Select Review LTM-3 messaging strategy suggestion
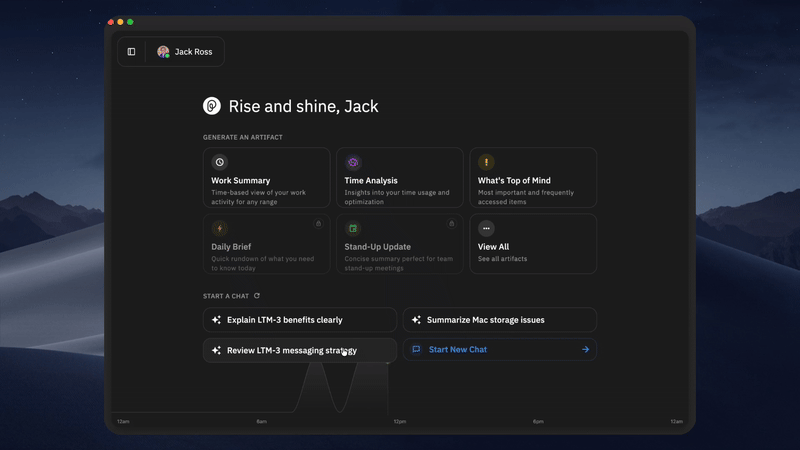 point(299,351)
